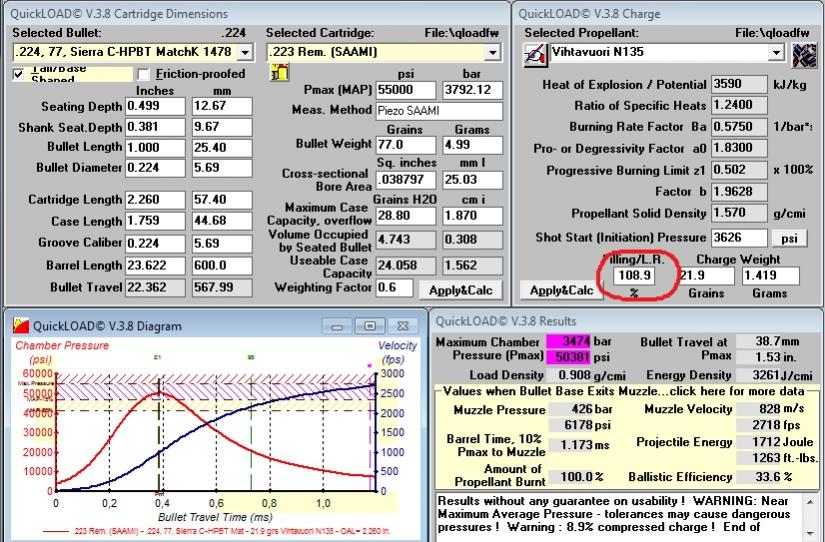This screenshot has height=542, width=825.
Task: Maximize the QuickLOAD Diagram window
Action: (369, 326)
